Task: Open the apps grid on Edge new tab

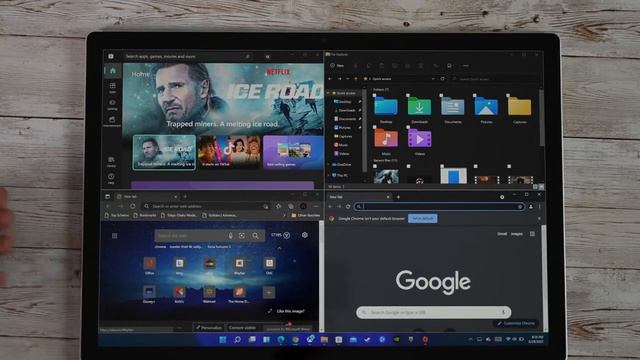Action: 114,236
